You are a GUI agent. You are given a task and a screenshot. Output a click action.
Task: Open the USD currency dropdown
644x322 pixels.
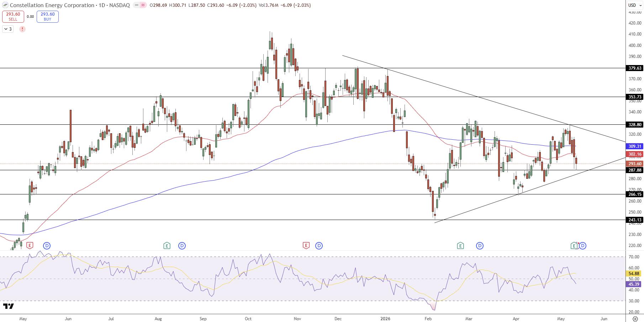(635, 5)
